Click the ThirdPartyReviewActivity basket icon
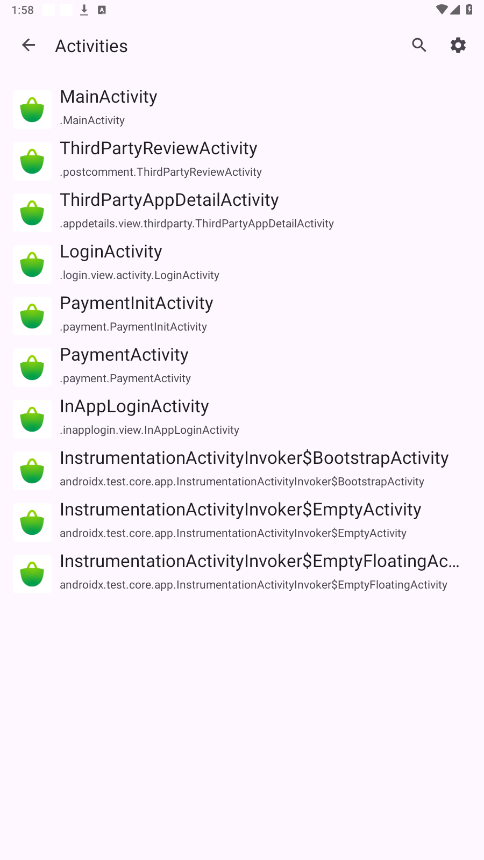The image size is (484, 860). pos(32,161)
